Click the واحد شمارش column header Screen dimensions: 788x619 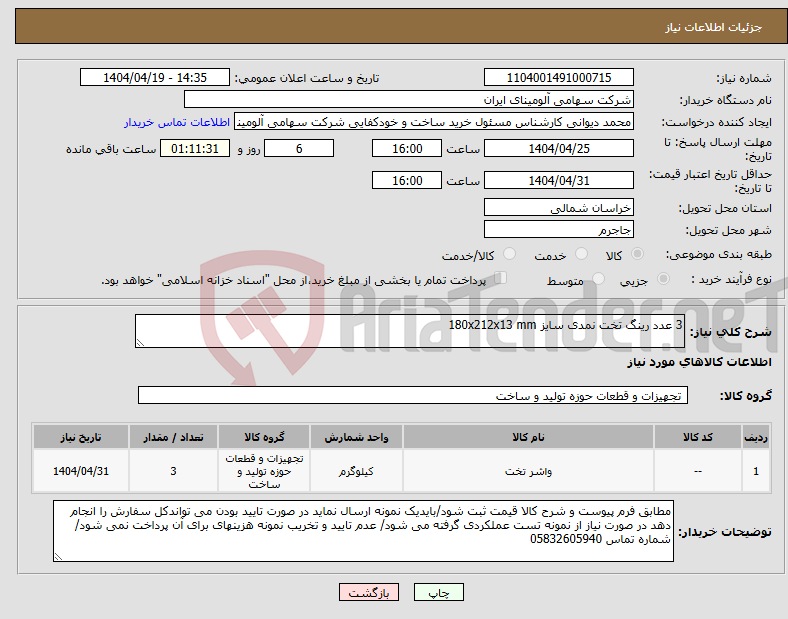(356, 437)
